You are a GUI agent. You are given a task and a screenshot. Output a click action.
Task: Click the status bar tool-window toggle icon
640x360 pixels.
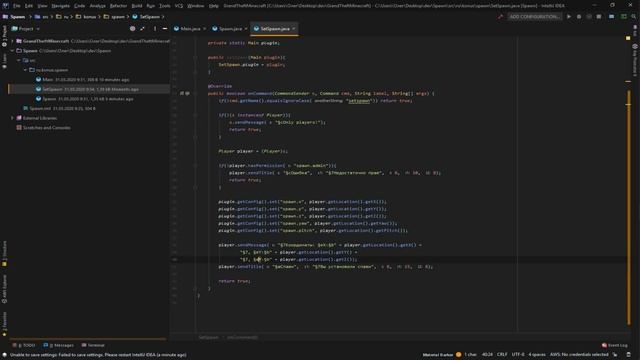4,355
